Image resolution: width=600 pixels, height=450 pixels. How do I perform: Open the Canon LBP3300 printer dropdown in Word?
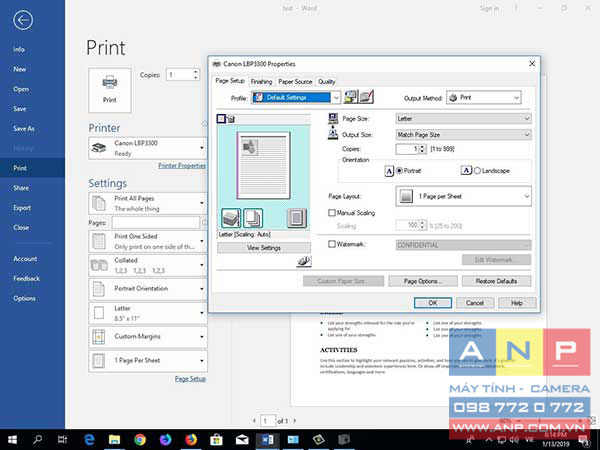pyautogui.click(x=148, y=148)
